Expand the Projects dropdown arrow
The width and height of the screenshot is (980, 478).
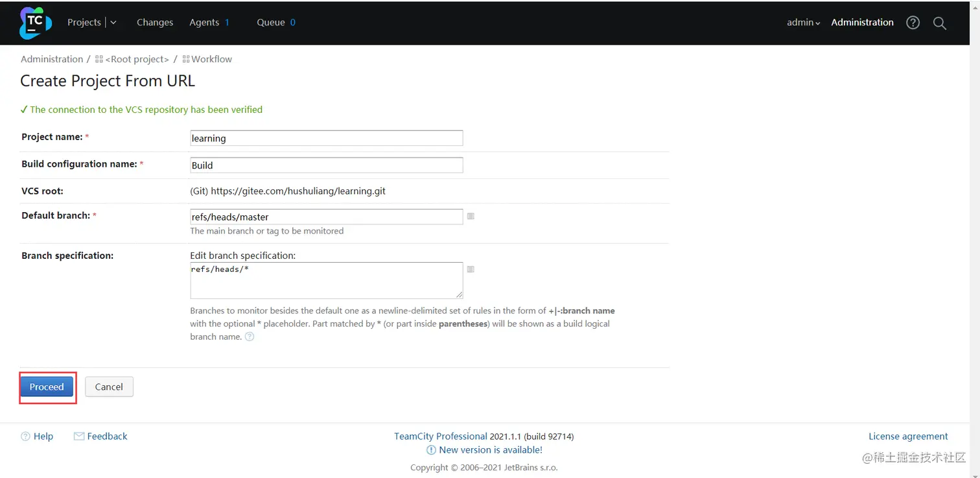(113, 23)
